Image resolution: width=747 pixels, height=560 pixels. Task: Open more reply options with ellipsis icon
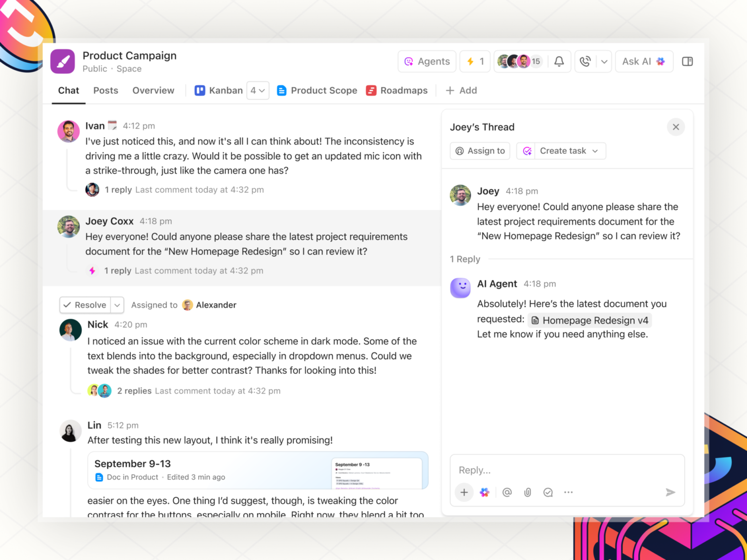pyautogui.click(x=568, y=492)
